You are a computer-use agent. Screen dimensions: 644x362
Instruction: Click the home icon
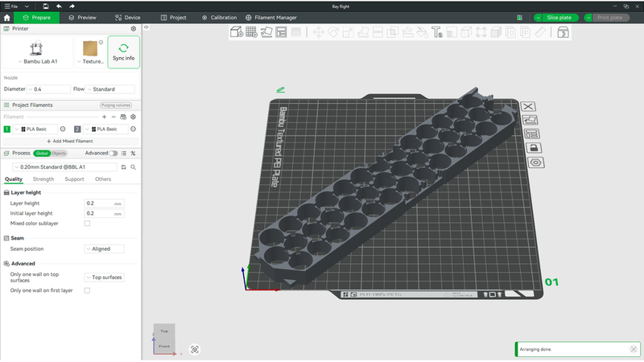[x=7, y=18]
